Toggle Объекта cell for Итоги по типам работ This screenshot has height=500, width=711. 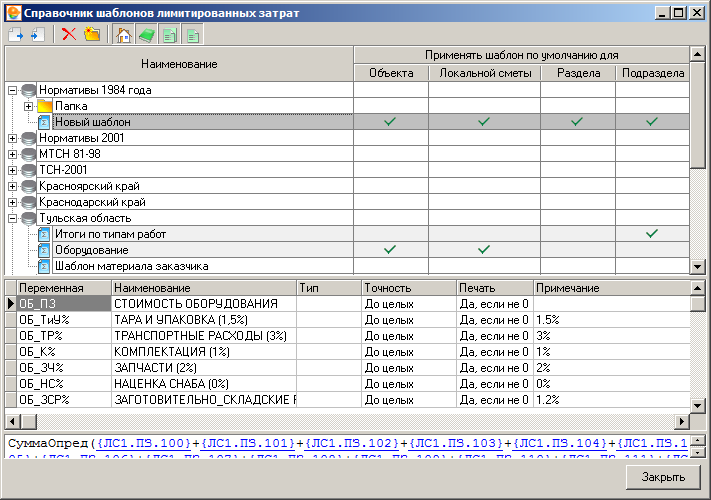point(391,234)
